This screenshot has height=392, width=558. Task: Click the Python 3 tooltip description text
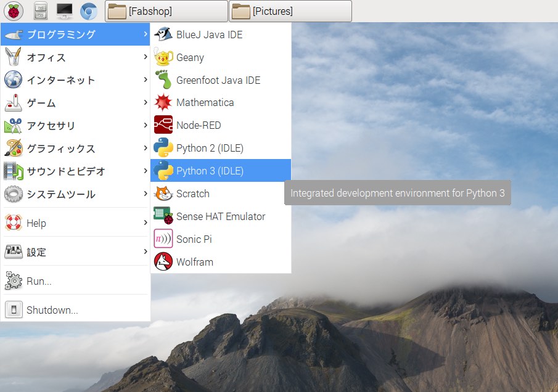(398, 193)
